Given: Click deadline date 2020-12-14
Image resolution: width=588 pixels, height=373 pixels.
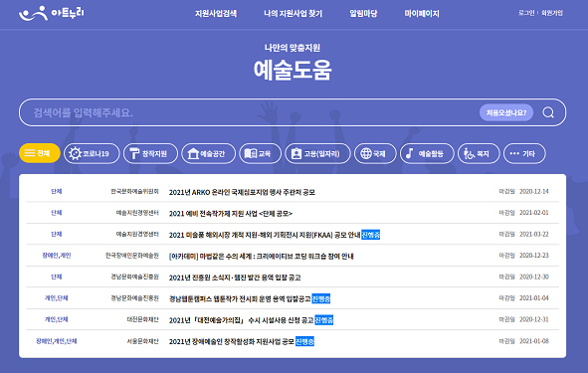Looking at the screenshot, I should pyautogui.click(x=534, y=191).
